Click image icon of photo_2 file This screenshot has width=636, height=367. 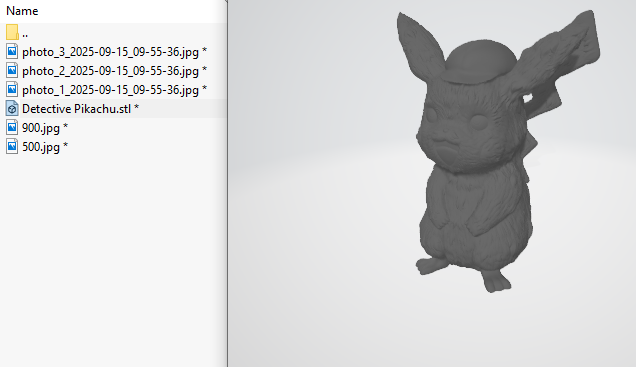point(12,71)
